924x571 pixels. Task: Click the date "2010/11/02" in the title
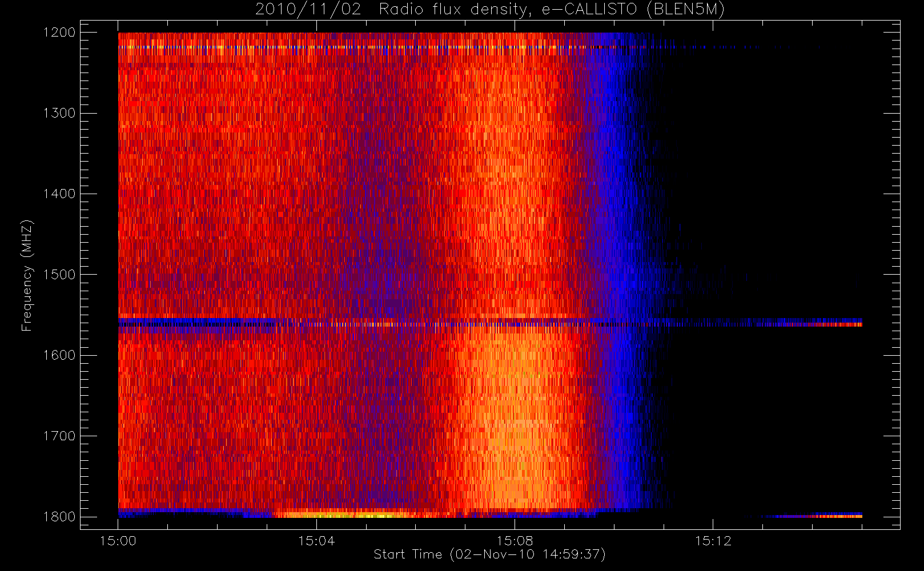pyautogui.click(x=308, y=10)
